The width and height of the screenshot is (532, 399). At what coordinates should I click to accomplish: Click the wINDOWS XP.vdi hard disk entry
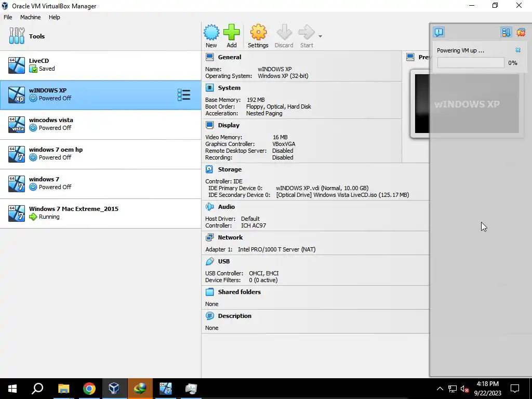click(322, 188)
